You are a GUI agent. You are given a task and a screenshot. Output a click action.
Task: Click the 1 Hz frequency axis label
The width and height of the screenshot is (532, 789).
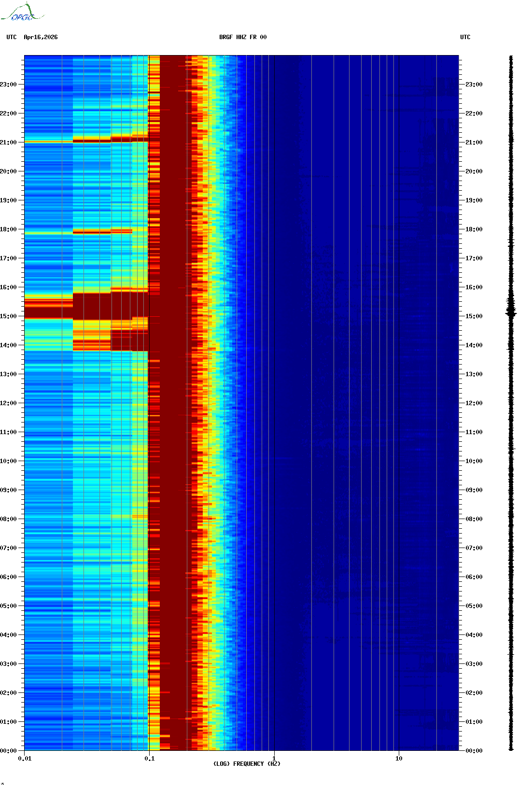[274, 759]
